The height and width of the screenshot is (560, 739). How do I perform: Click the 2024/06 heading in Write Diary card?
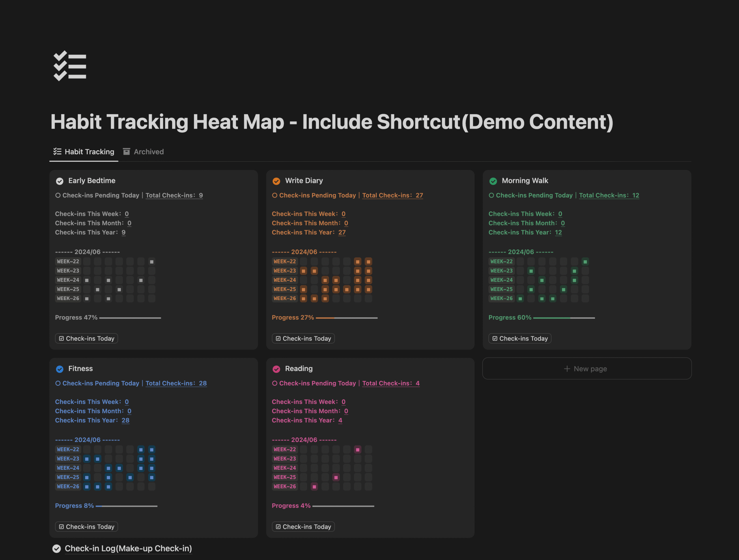304,252
